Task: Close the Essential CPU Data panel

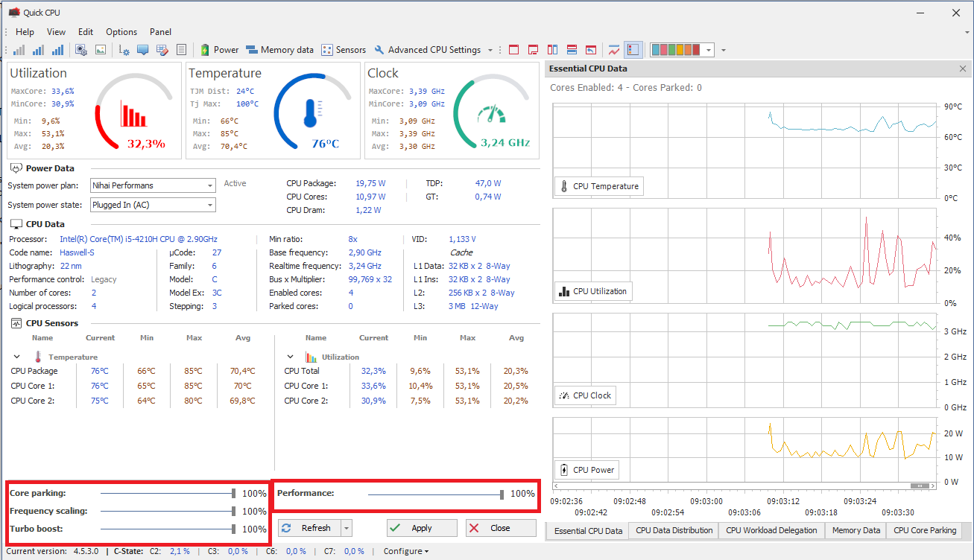Action: [962, 69]
